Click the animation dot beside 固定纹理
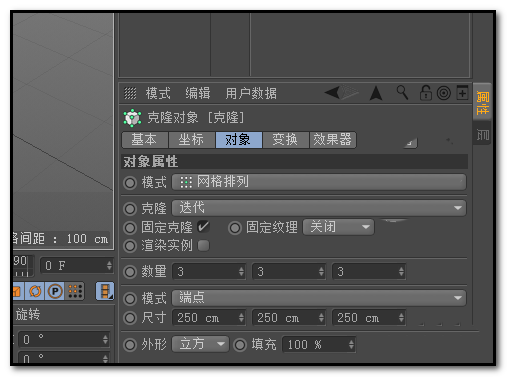The height and width of the screenshot is (377, 507). coord(235,228)
